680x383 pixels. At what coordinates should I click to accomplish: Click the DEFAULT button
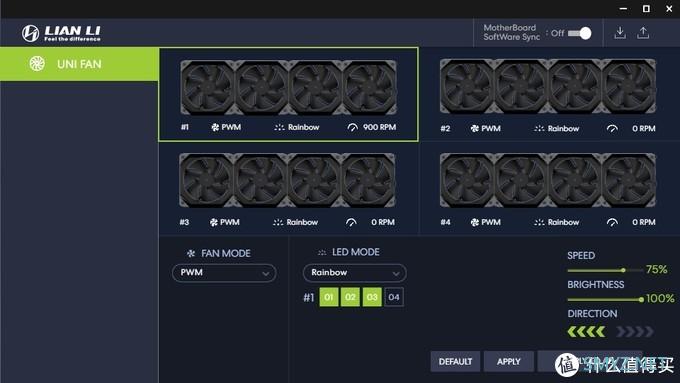[x=455, y=361]
